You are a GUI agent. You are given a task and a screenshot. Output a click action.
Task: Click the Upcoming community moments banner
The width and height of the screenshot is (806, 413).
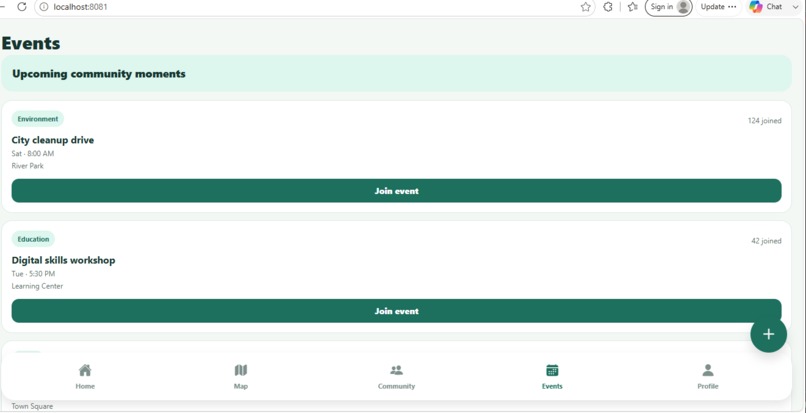click(x=396, y=74)
